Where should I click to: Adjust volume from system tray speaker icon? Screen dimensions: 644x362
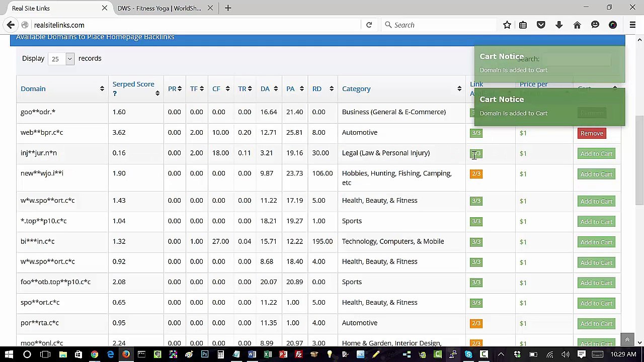pos(565,354)
